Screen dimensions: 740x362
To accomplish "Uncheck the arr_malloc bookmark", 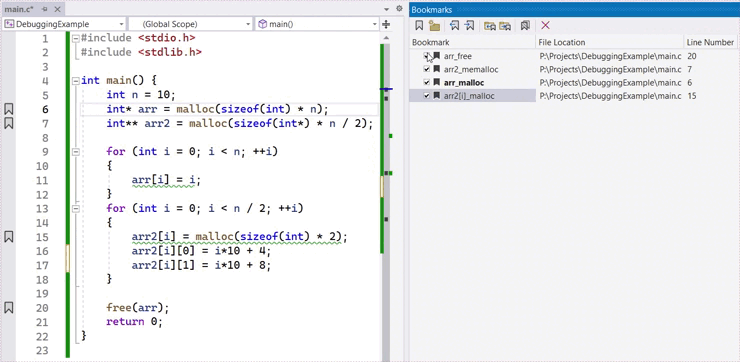I will click(427, 83).
